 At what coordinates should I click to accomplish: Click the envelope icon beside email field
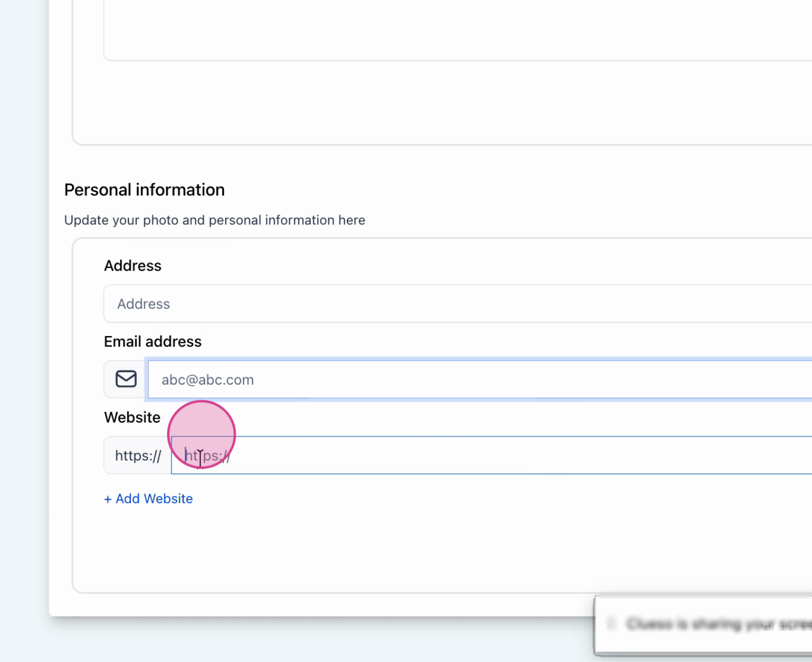coord(126,379)
